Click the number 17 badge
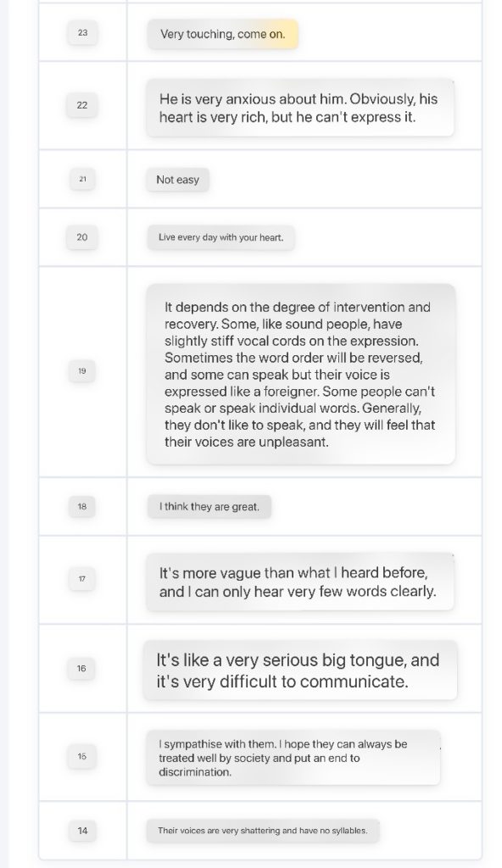Screen dimensions: 502x868 [82, 579]
